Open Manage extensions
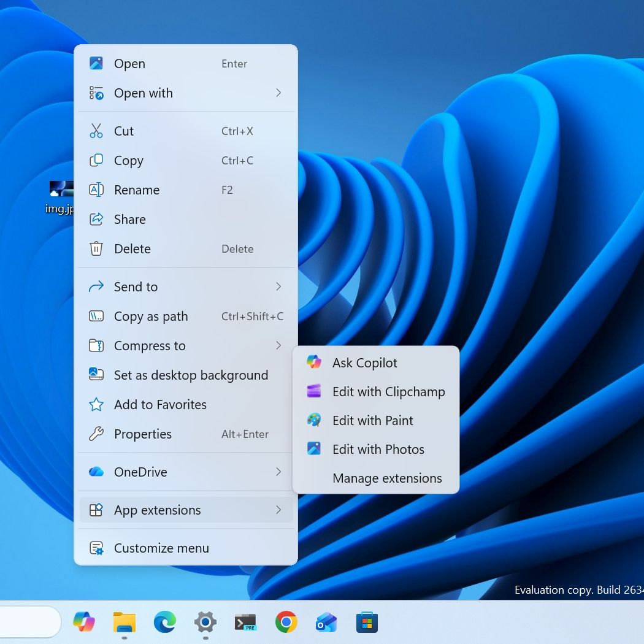 (376, 478)
